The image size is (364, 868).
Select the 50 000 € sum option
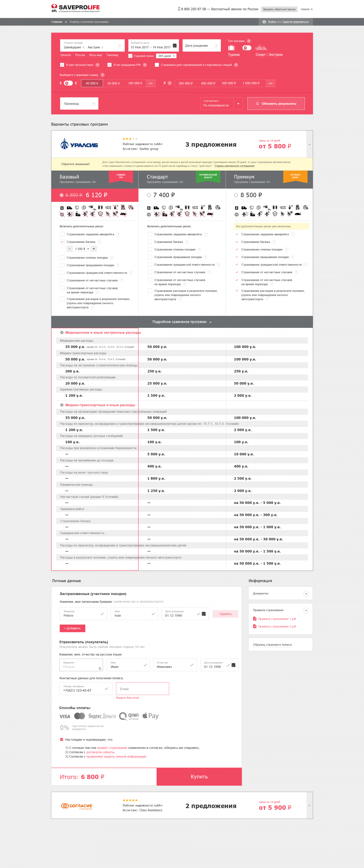pos(113,83)
